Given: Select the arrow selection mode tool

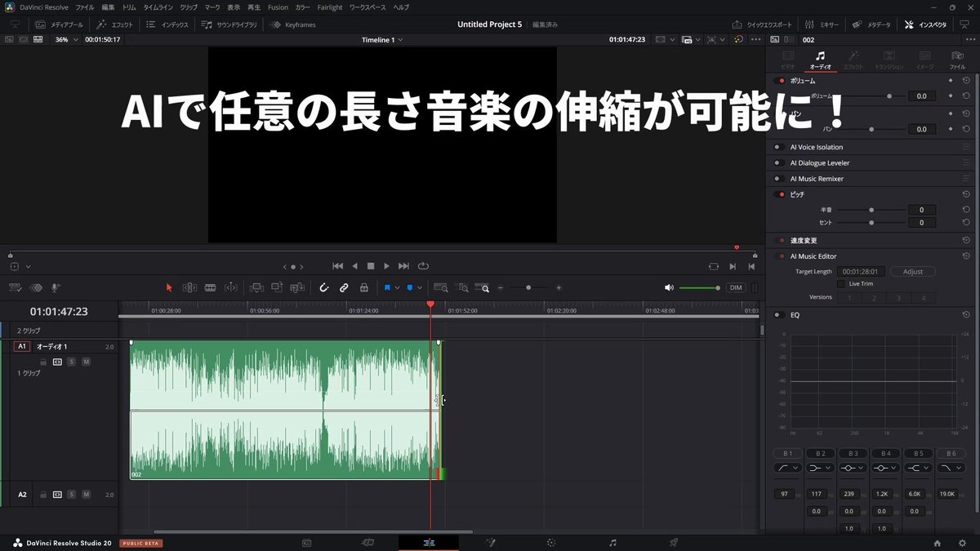Looking at the screenshot, I should (x=169, y=287).
